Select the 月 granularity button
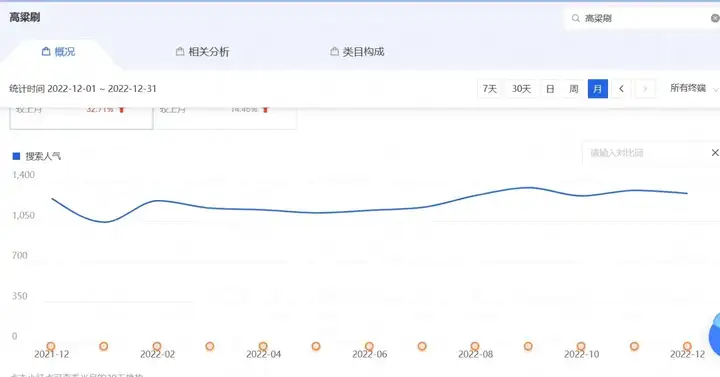 [x=598, y=89]
